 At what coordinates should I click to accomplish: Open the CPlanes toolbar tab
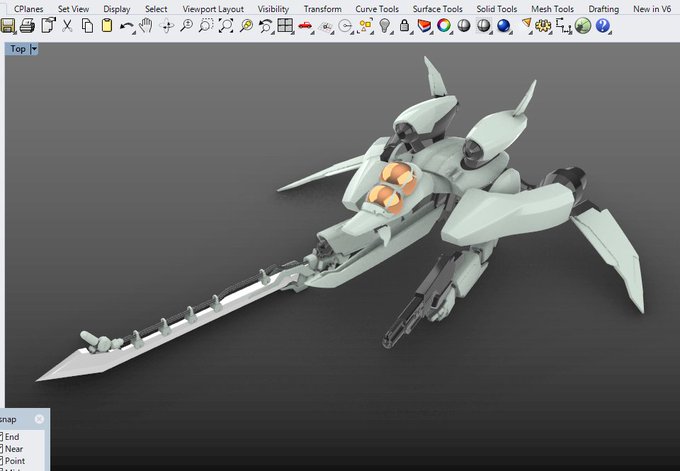(x=29, y=9)
